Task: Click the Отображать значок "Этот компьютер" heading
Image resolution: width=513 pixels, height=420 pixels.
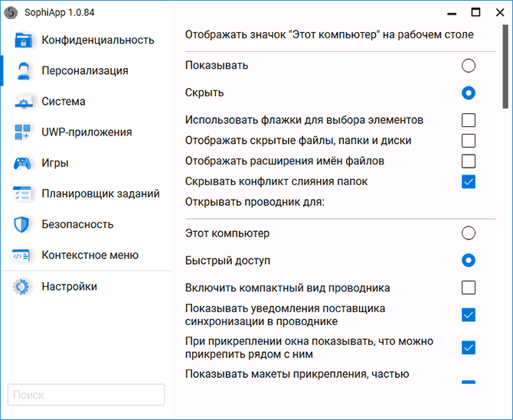Action: tap(329, 34)
